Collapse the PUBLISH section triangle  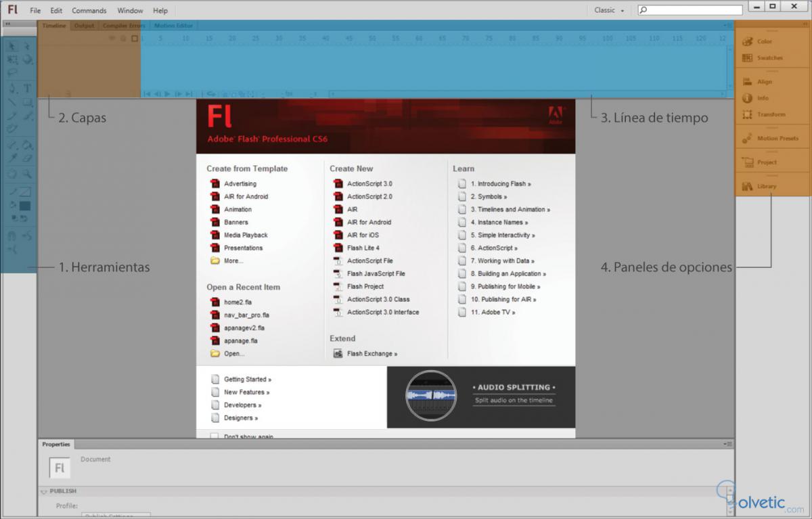[x=44, y=491]
